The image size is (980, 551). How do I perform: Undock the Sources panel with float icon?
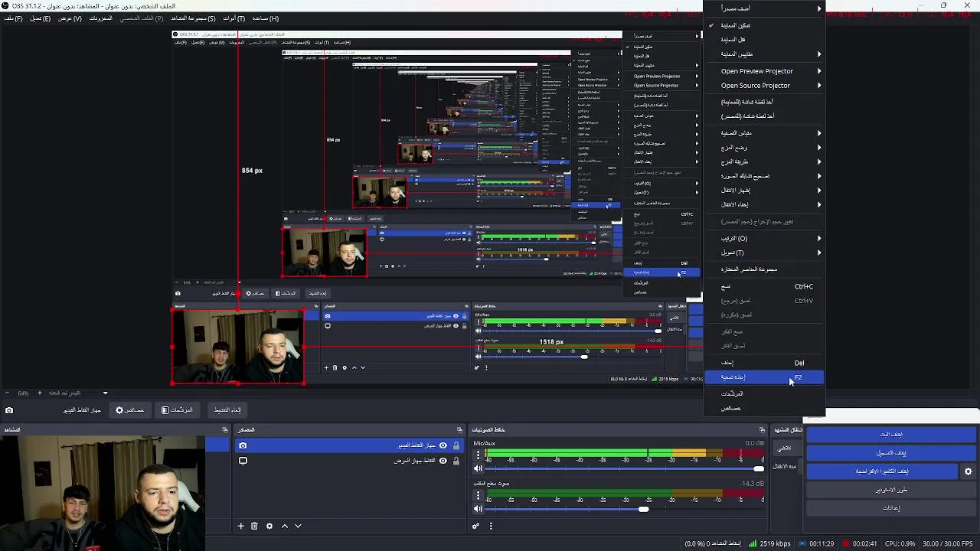(459, 429)
